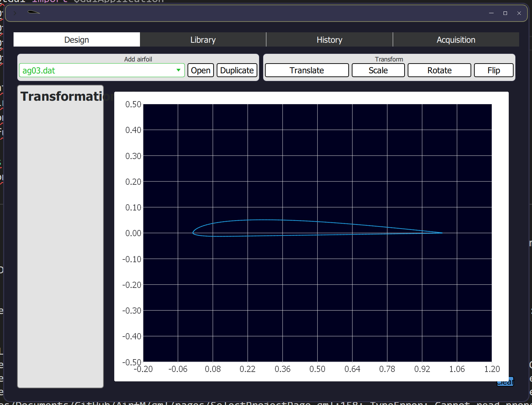532x405 pixels.
Task: Expand the ag03.dat airfoil dropdown
Action: pos(178,70)
